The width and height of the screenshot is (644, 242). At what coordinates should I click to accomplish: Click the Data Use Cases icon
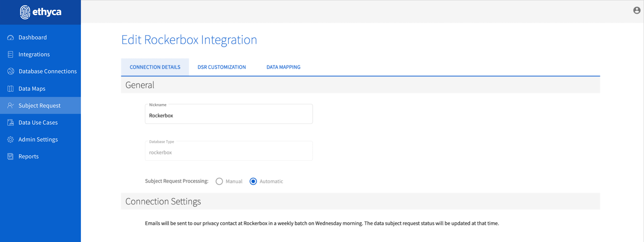[10, 122]
